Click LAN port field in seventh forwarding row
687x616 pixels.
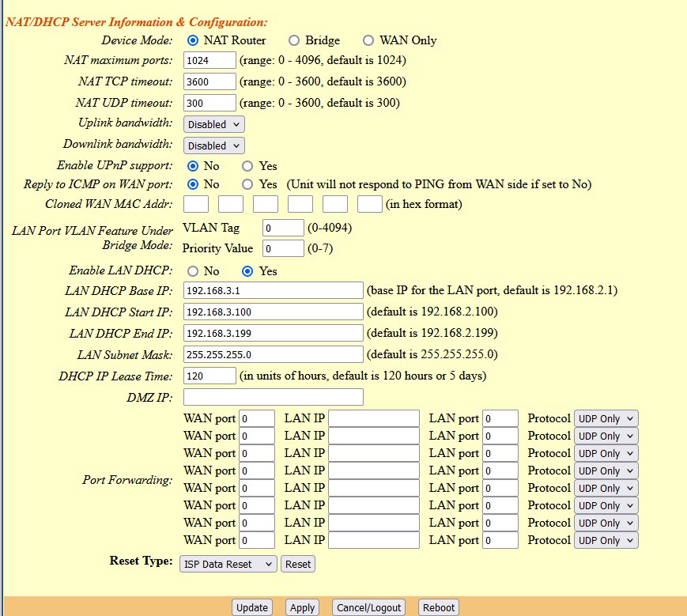tap(500, 523)
